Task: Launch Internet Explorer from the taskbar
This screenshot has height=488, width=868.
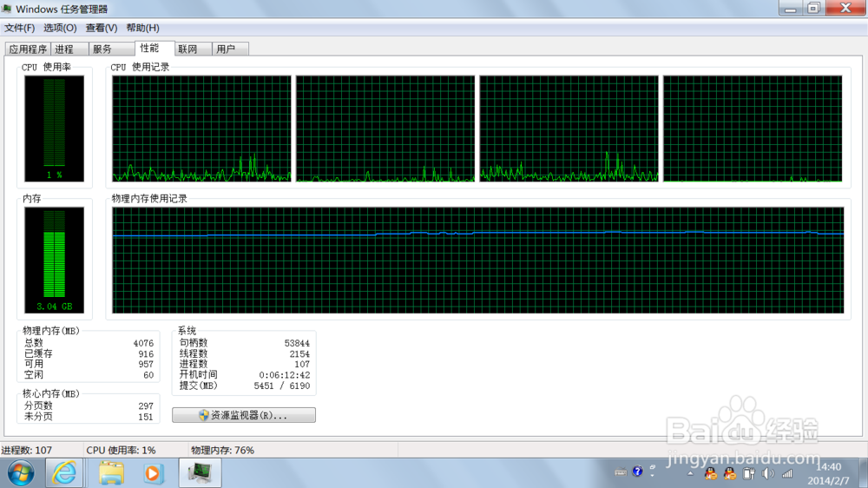Action: coord(64,473)
